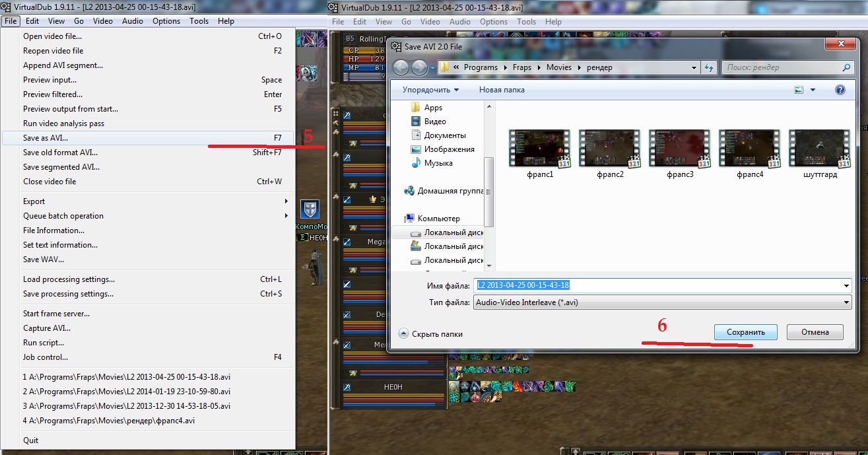
Task: Choose Preview filtered
Action: (x=149, y=94)
